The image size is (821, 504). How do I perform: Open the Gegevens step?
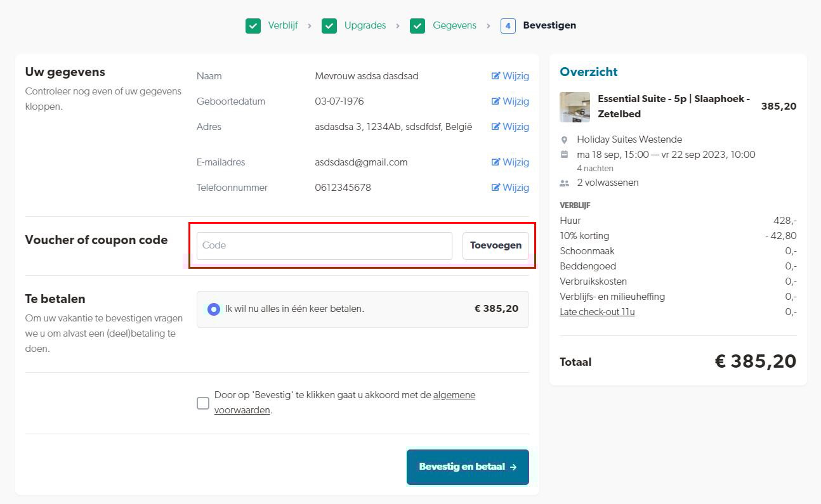tap(454, 26)
